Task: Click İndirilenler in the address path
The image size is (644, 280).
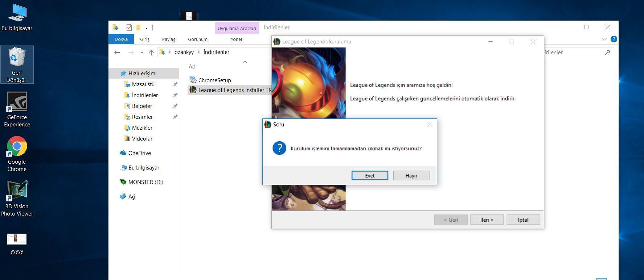Action: pyautogui.click(x=216, y=52)
